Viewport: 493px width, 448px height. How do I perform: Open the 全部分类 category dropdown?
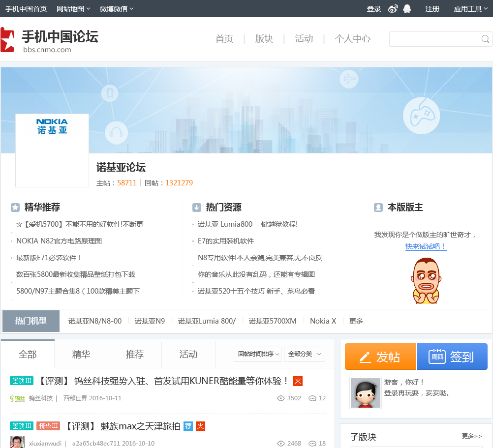coord(305,354)
